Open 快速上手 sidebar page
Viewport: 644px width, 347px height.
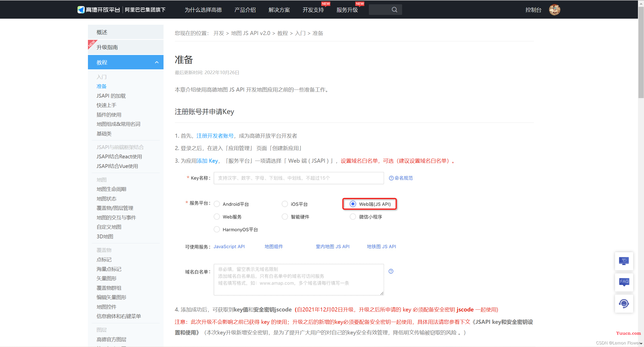coord(106,105)
